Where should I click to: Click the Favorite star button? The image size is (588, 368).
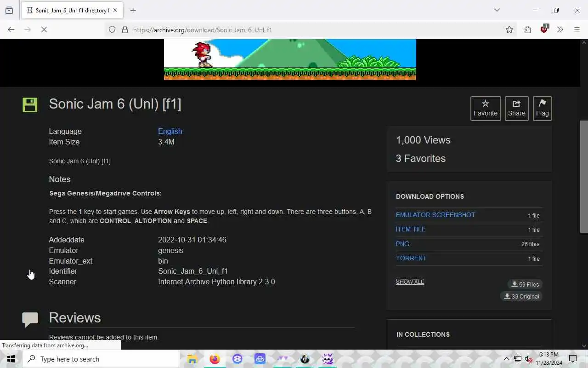pyautogui.click(x=486, y=109)
